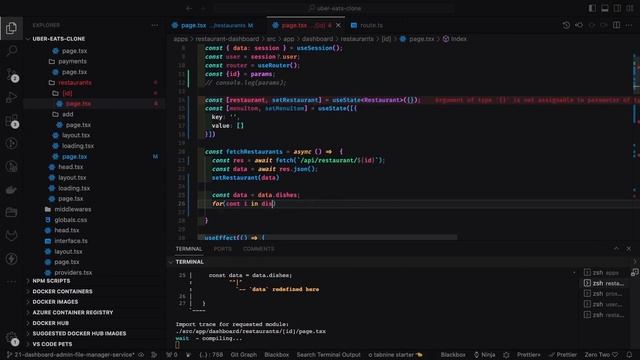Image resolution: width=640 pixels, height=360 pixels.
Task: Open Source Control view with badge 2
Action: coord(11,74)
